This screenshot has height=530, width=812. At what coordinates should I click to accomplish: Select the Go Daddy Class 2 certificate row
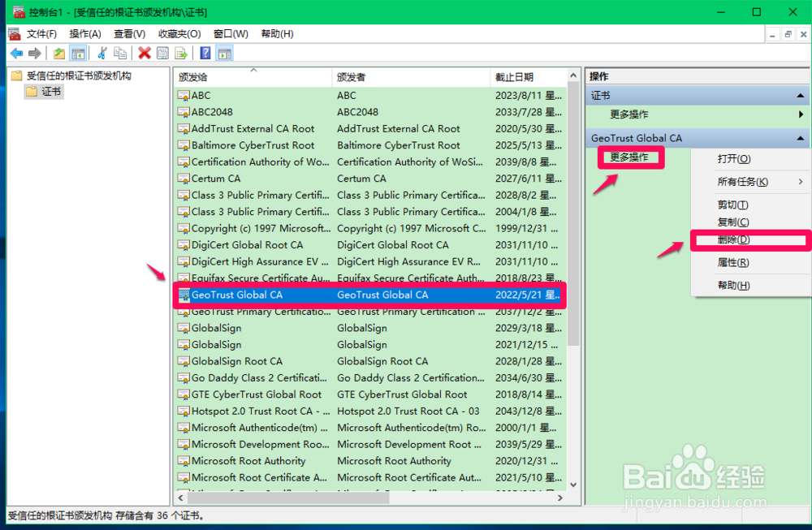pyautogui.click(x=370, y=378)
